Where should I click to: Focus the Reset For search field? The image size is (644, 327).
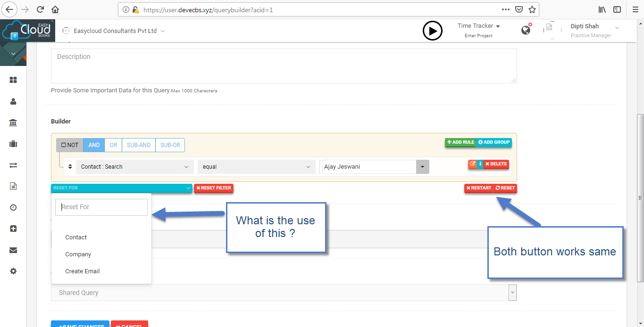[x=101, y=207]
